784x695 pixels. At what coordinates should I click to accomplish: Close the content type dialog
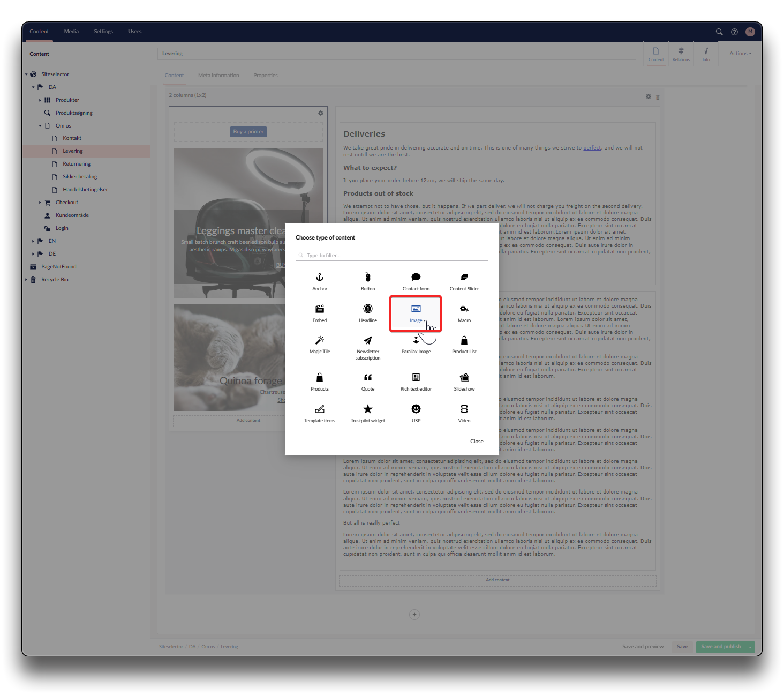(x=477, y=442)
